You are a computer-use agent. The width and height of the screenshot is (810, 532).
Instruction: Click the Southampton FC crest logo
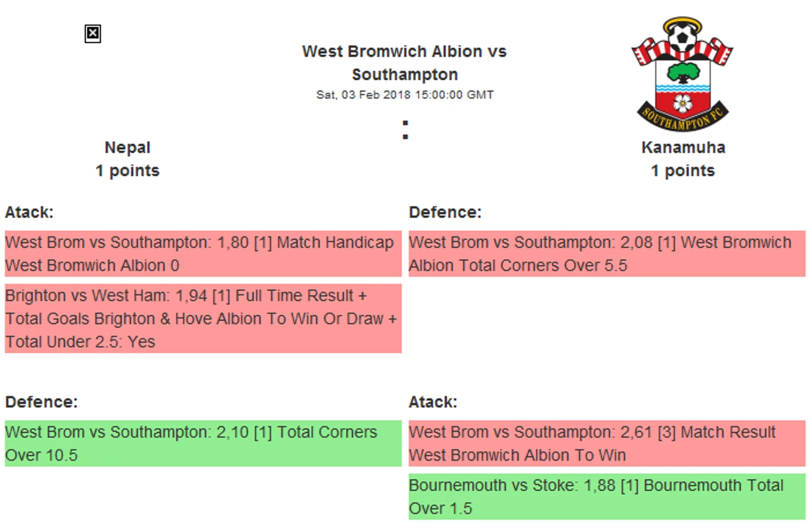coord(682,74)
